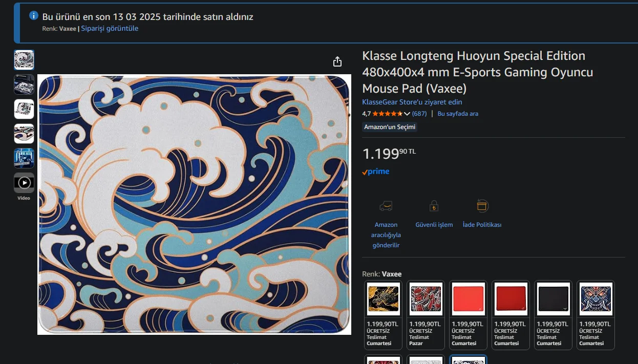The image size is (638, 364).
Task: Click the return policy box icon
Action: click(x=482, y=206)
